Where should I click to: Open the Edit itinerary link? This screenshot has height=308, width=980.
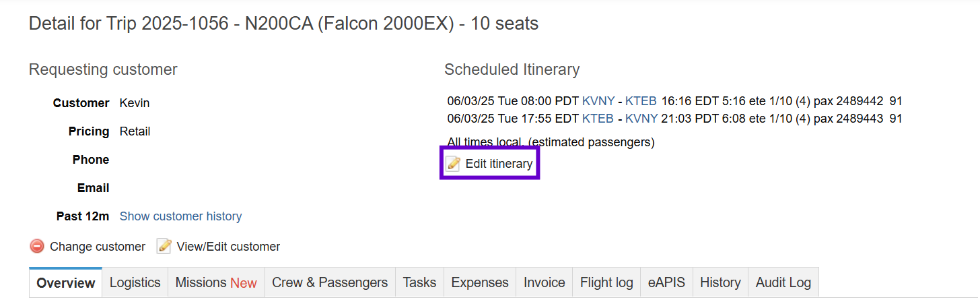click(x=499, y=164)
